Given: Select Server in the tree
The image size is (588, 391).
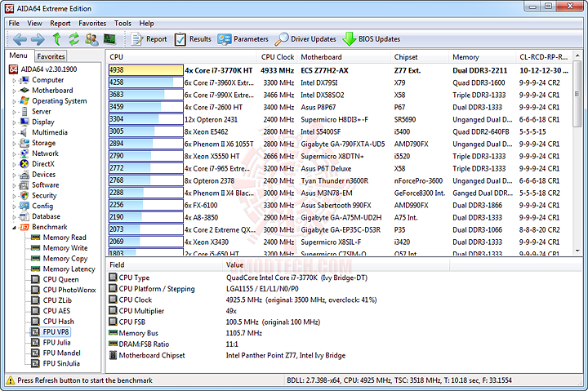Looking at the screenshot, I should coord(35,111).
